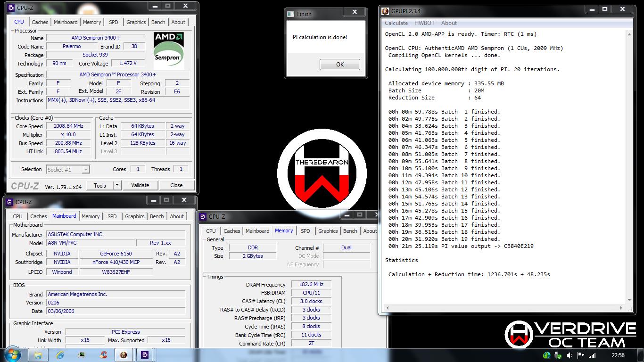Click the DRAM Frequency value 182.6 MHz
The image size is (644, 362).
[x=311, y=284]
